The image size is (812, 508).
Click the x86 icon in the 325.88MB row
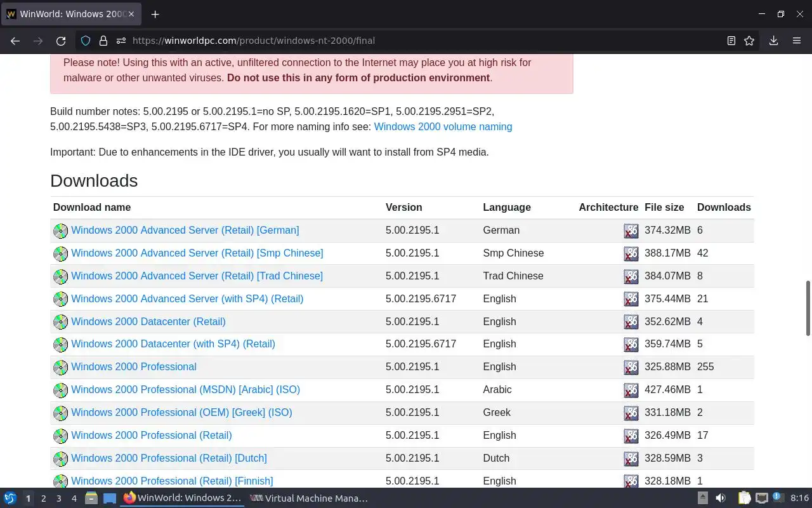tap(631, 367)
